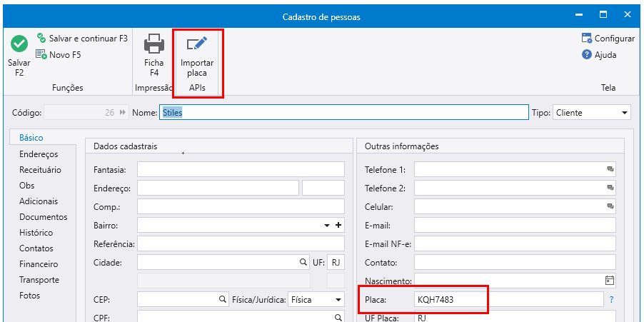Focus the Endereço number box
Screen dimensions: 644x322
point(323,188)
